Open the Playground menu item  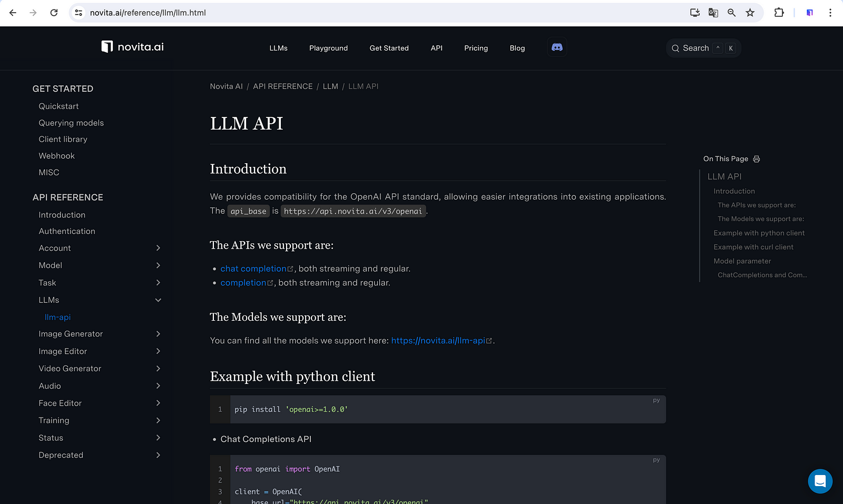[328, 48]
